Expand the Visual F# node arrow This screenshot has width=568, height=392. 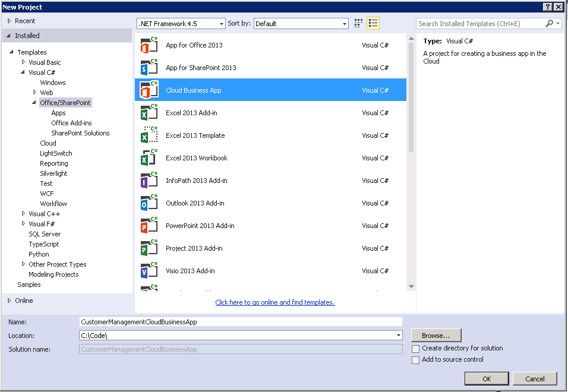tap(24, 224)
